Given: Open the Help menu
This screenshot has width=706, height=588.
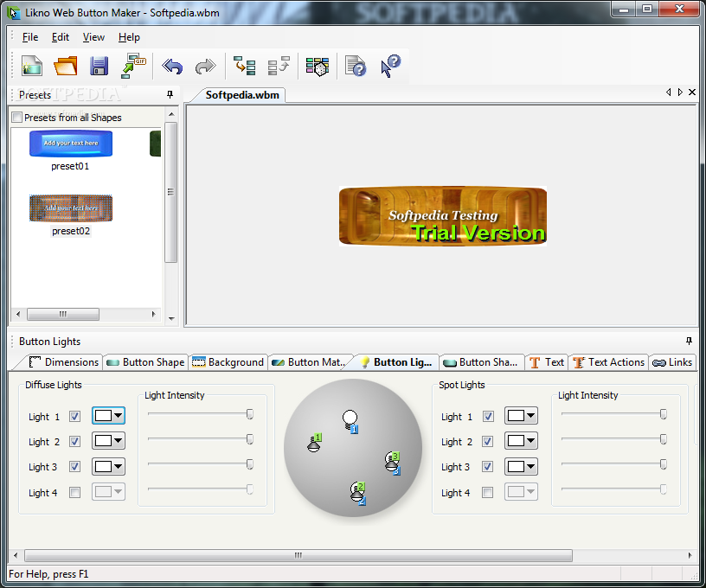Looking at the screenshot, I should point(129,37).
